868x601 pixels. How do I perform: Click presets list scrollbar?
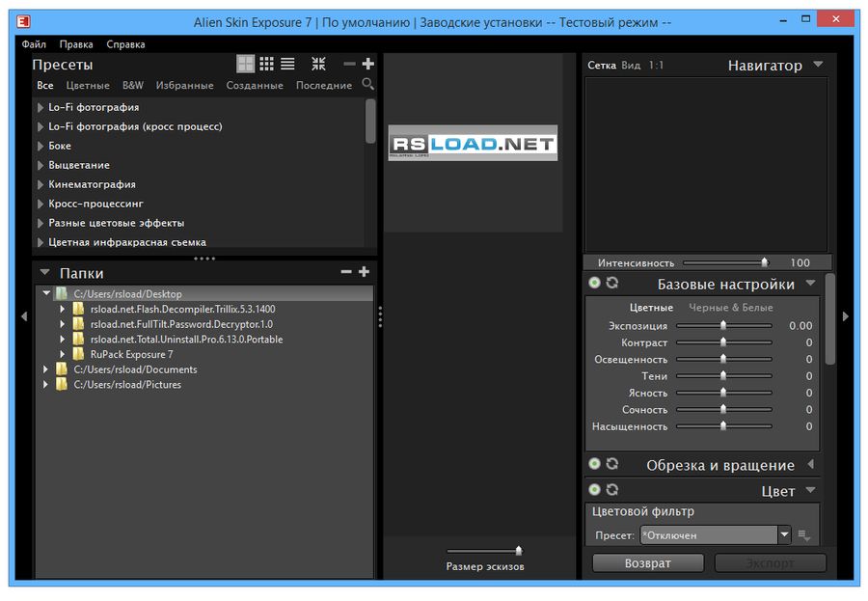370,121
